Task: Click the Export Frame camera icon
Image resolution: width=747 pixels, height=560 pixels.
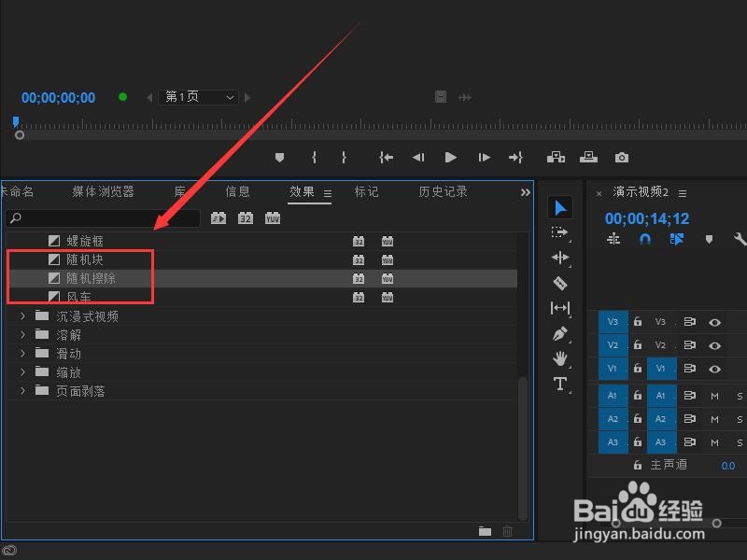Action: click(x=621, y=158)
